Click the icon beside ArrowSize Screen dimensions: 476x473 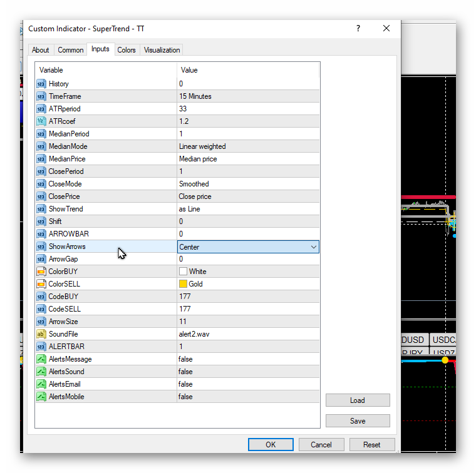pyautogui.click(x=41, y=322)
